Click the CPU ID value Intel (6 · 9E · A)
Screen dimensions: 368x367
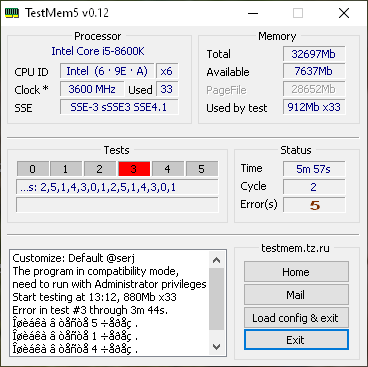[x=107, y=71]
